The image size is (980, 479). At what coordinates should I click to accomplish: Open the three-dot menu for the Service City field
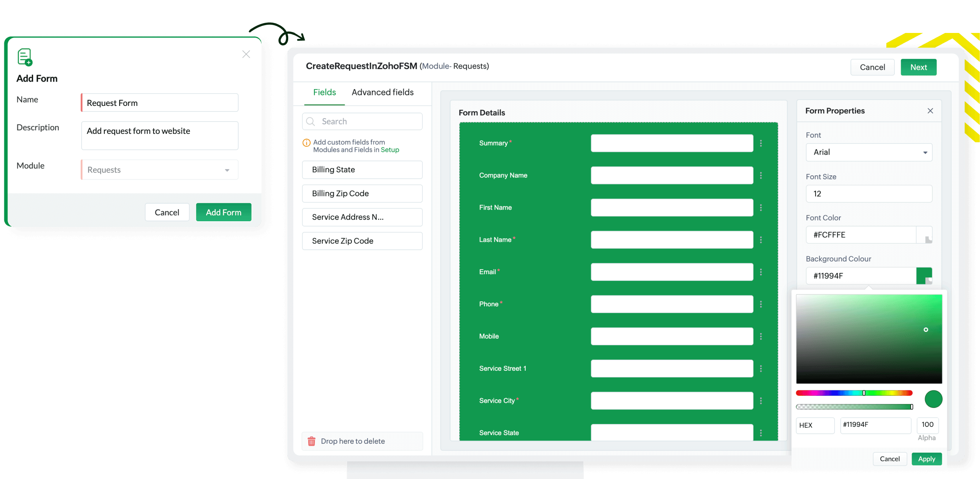(x=761, y=401)
